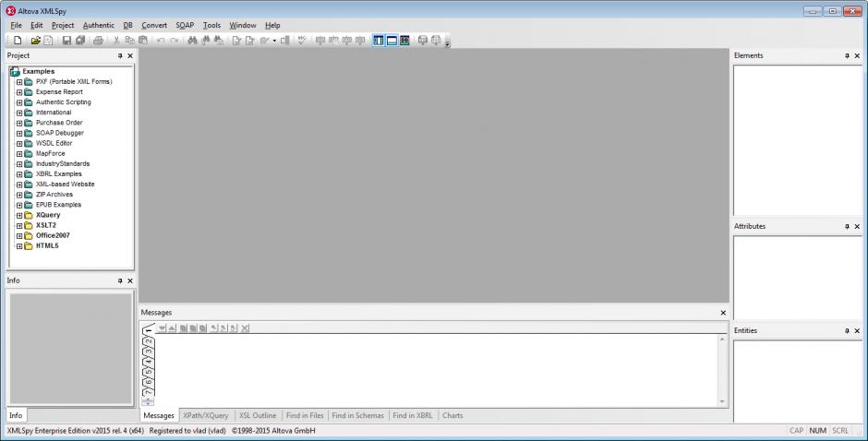Close the Elements panel

[x=857, y=56]
